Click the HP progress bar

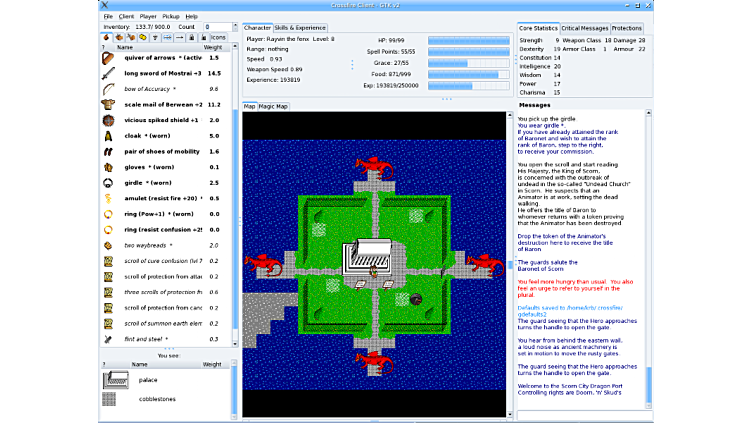point(468,41)
